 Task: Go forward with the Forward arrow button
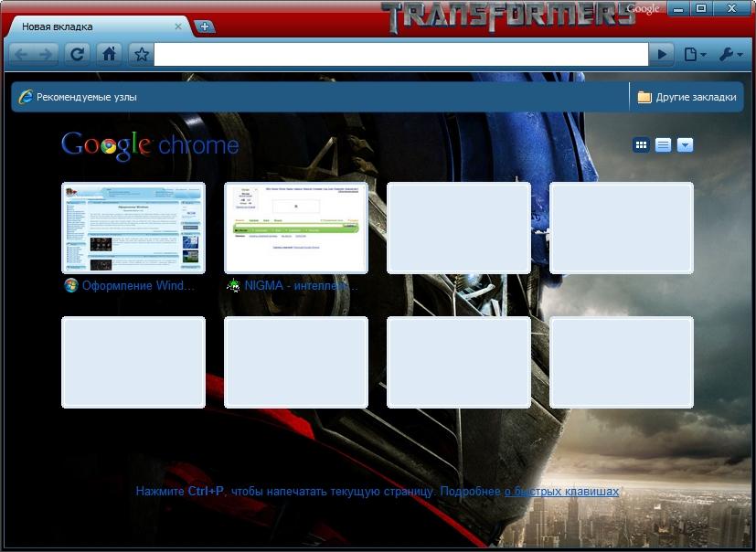click(47, 54)
